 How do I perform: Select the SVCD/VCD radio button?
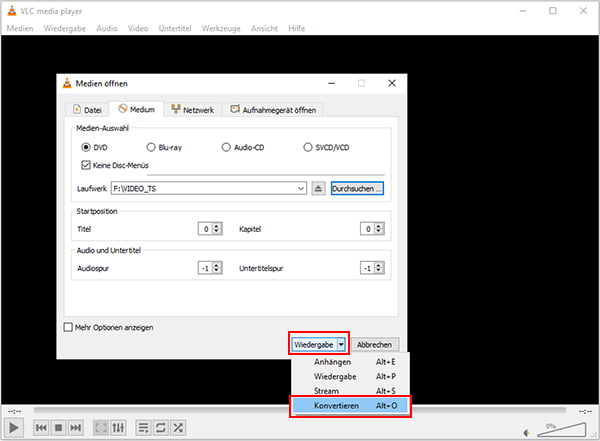308,147
